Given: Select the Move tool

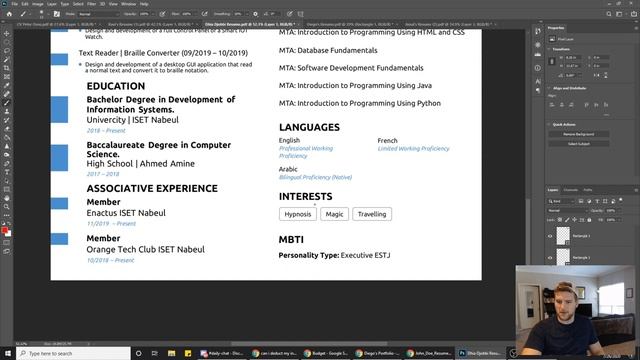Looking at the screenshot, I should coord(7,33).
